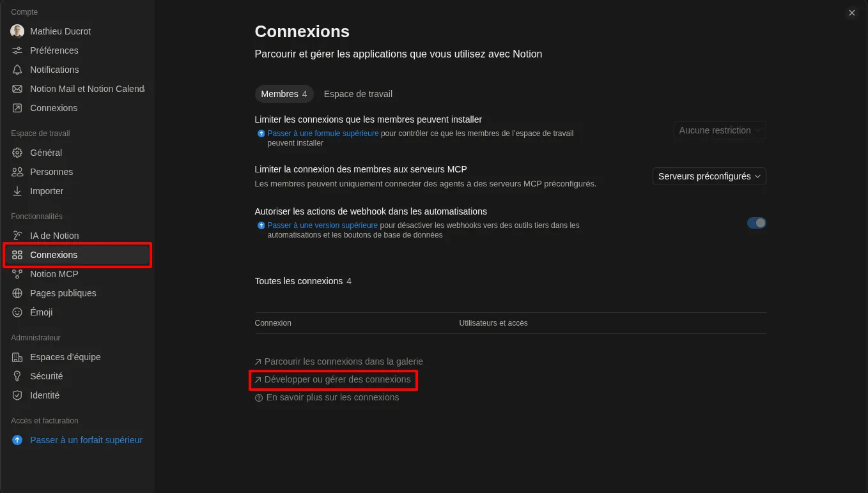Open the 'Aucune restriction' dropdown
The image size is (868, 493).
720,130
